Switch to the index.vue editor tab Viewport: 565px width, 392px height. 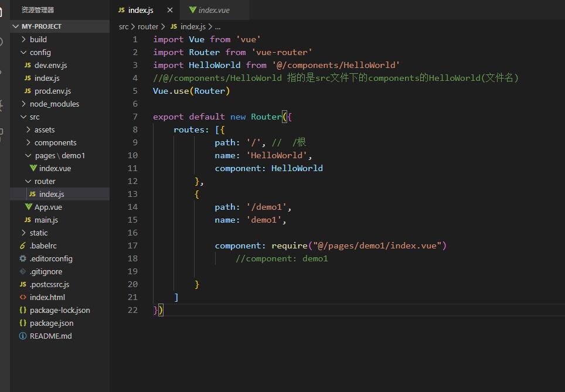tap(213, 10)
